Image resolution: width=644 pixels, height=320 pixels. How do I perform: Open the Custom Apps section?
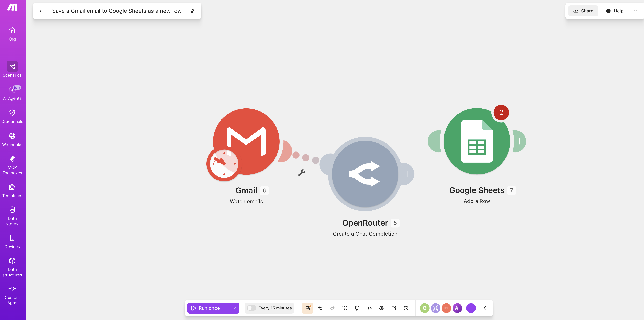[12, 295]
